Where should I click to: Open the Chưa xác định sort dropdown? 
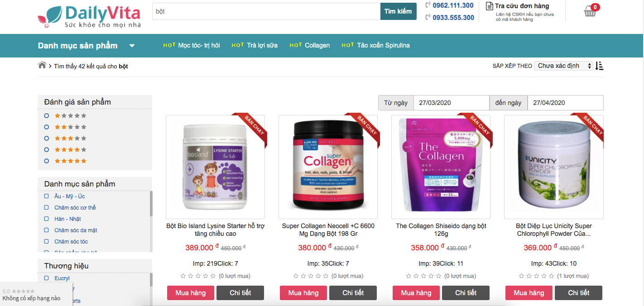click(x=563, y=66)
